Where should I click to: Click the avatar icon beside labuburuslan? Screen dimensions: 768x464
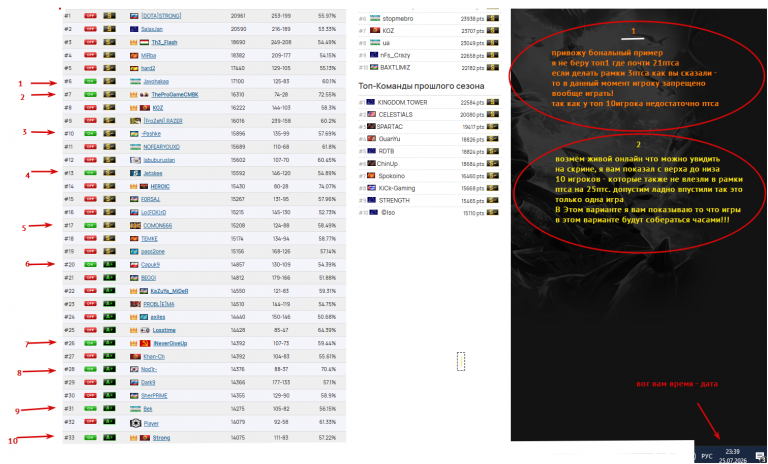tap(135, 160)
